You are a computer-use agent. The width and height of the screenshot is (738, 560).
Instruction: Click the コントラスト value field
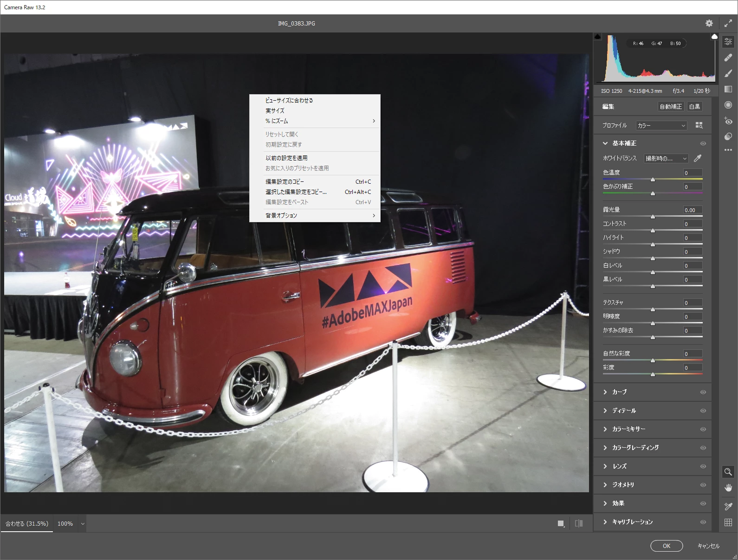[x=693, y=224]
